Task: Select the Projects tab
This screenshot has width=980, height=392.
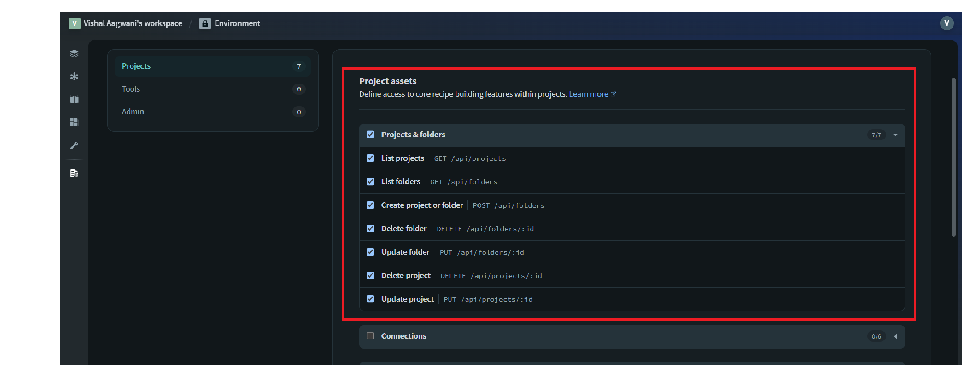Action: point(212,66)
